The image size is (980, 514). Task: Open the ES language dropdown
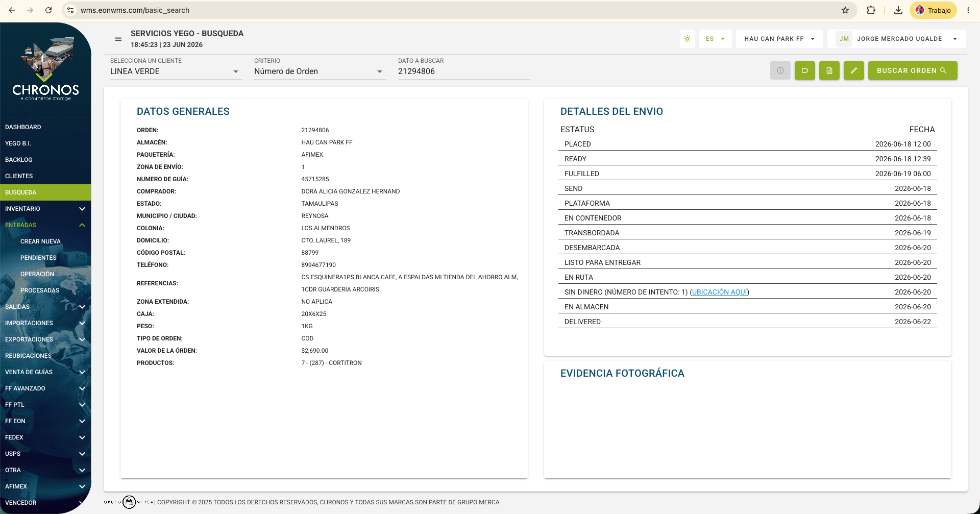click(x=716, y=39)
